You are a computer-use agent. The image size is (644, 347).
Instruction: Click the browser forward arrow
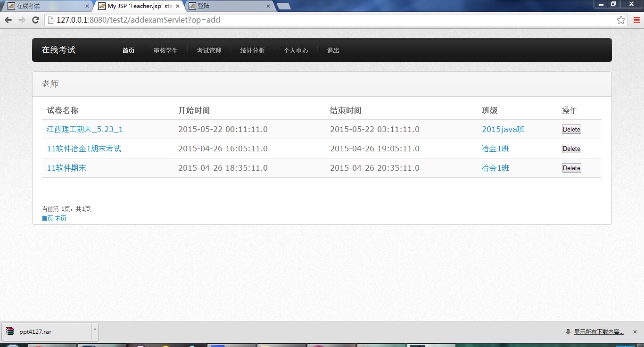click(22, 20)
